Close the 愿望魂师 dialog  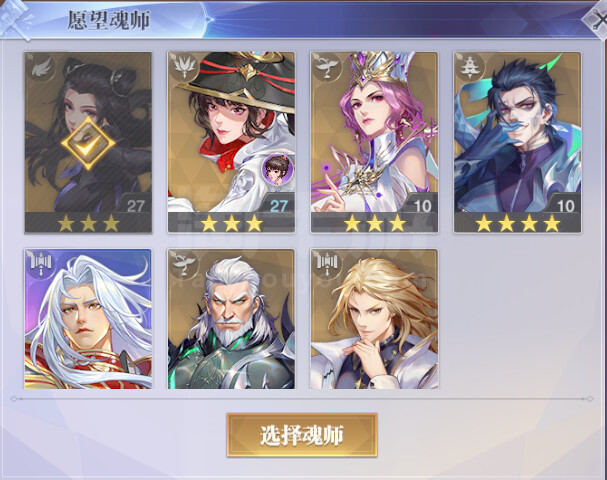pyautogui.click(x=597, y=20)
